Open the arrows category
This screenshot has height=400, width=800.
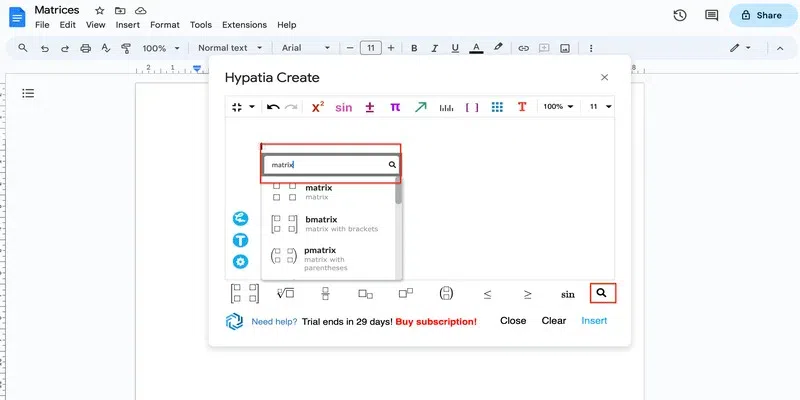pyautogui.click(x=420, y=107)
